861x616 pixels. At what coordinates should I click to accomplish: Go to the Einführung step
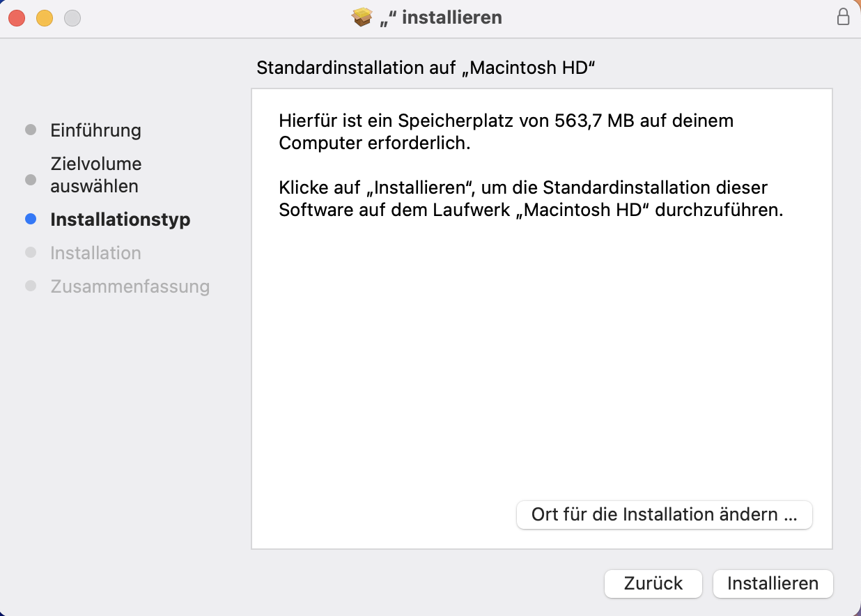95,130
